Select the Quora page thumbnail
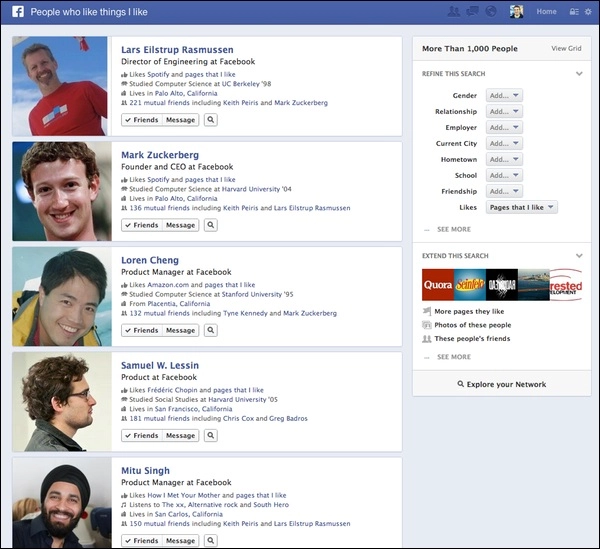Viewport: 600px width, 549px height. coord(438,284)
